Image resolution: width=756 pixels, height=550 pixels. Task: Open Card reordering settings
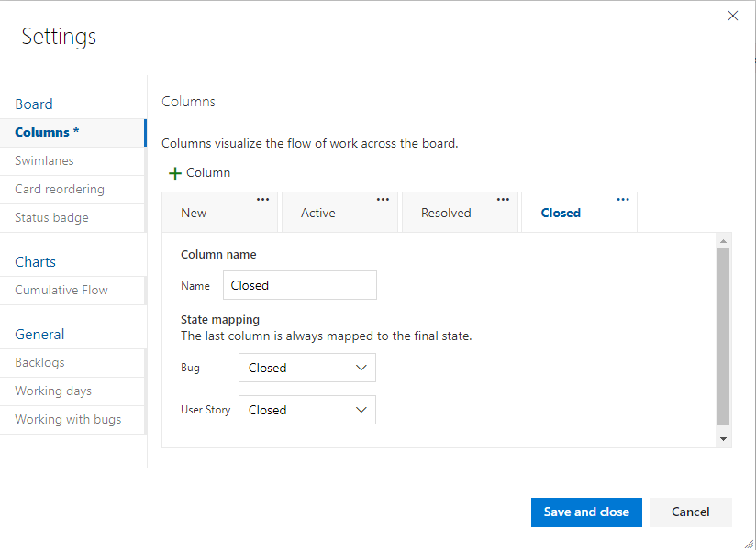pos(72,189)
